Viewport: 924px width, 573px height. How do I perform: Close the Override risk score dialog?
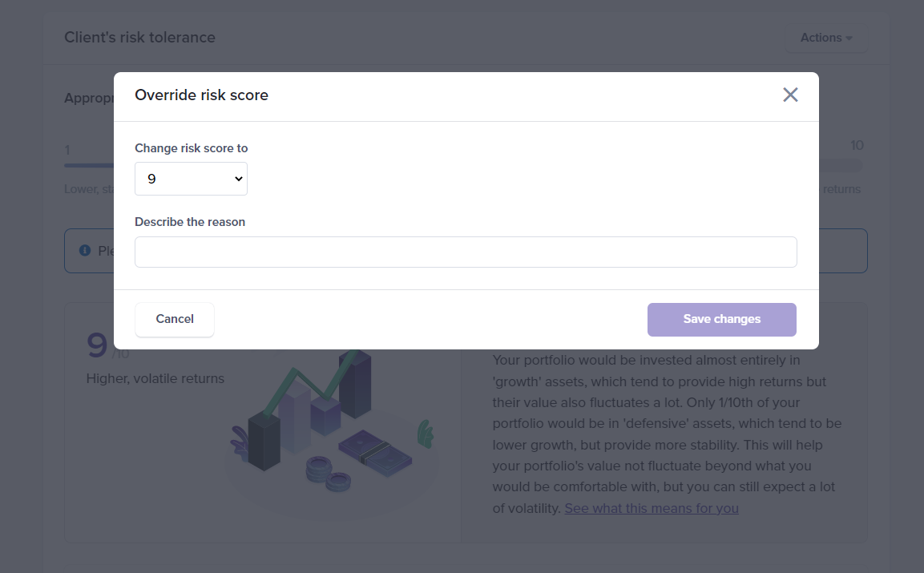click(790, 95)
